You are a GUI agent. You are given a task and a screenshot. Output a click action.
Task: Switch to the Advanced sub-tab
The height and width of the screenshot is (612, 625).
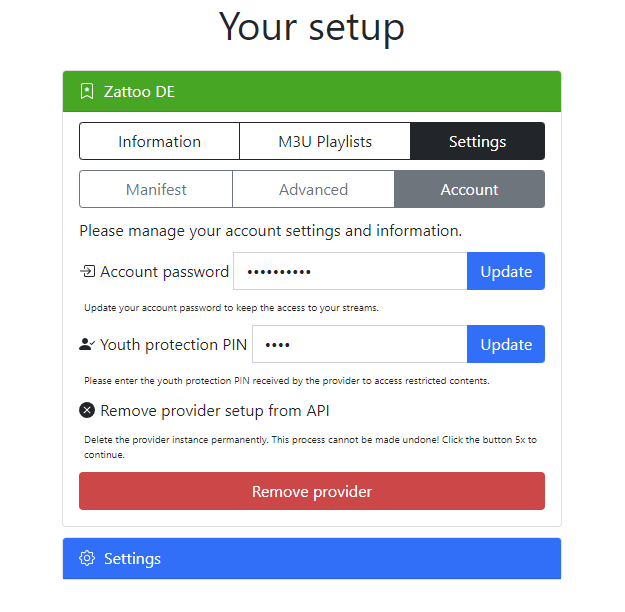(313, 189)
